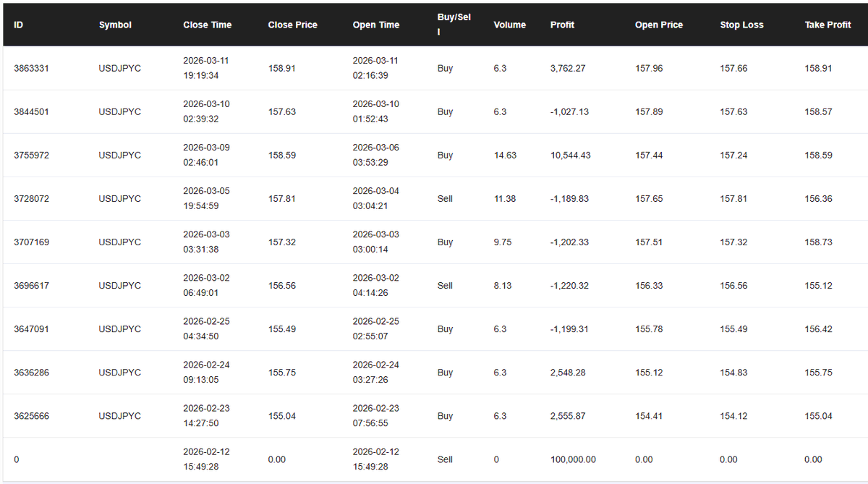Image resolution: width=868 pixels, height=484 pixels.
Task: Click volume 11.38 cell
Action: point(505,198)
